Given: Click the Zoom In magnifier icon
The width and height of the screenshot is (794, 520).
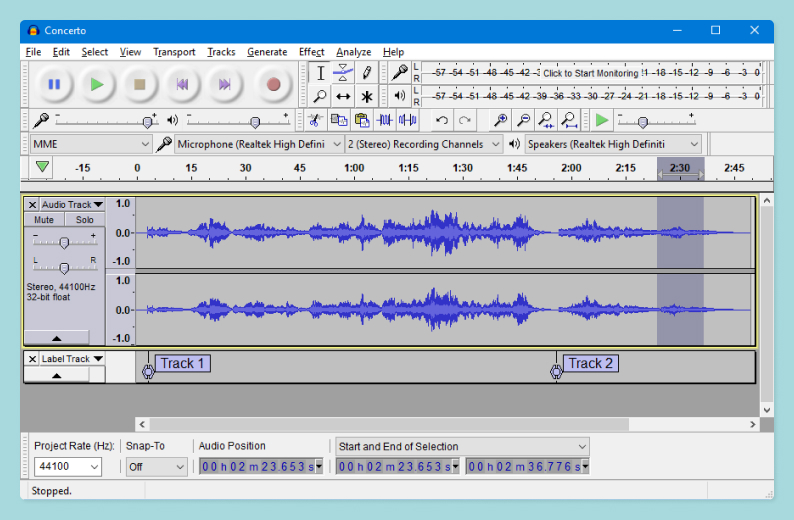Looking at the screenshot, I should coord(500,121).
